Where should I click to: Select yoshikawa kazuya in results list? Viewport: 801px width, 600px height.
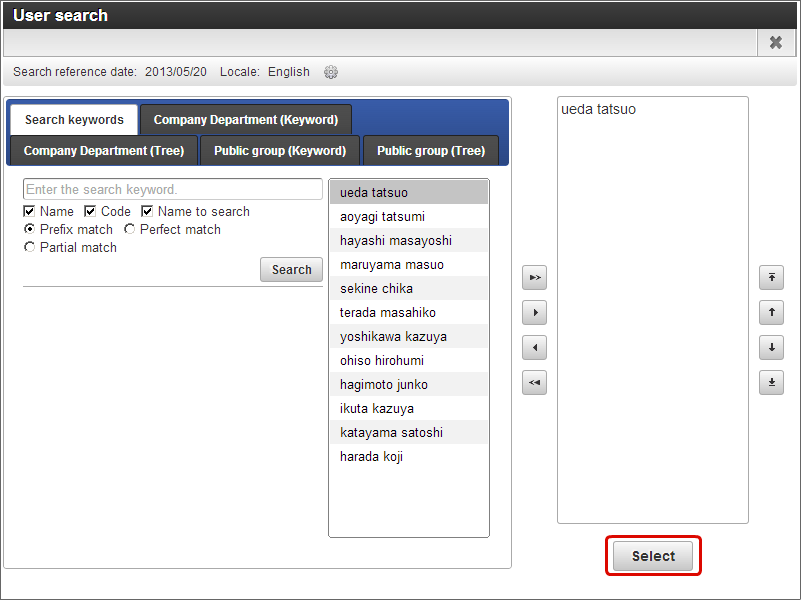[409, 337]
